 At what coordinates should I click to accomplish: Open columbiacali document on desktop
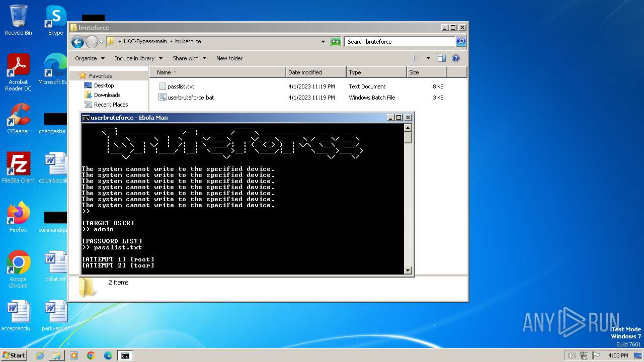click(x=54, y=168)
